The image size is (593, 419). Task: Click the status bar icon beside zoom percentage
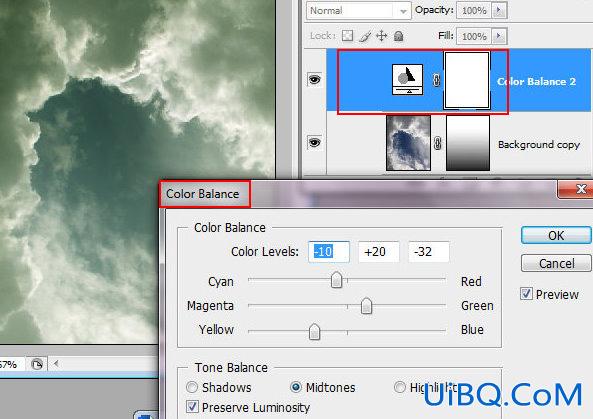[37, 365]
